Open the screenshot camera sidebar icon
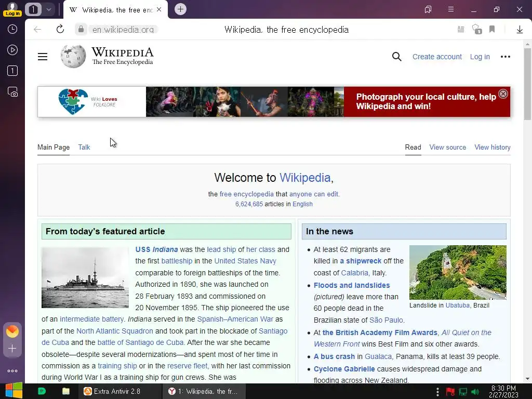Image resolution: width=532 pixels, height=399 pixels. (12, 91)
